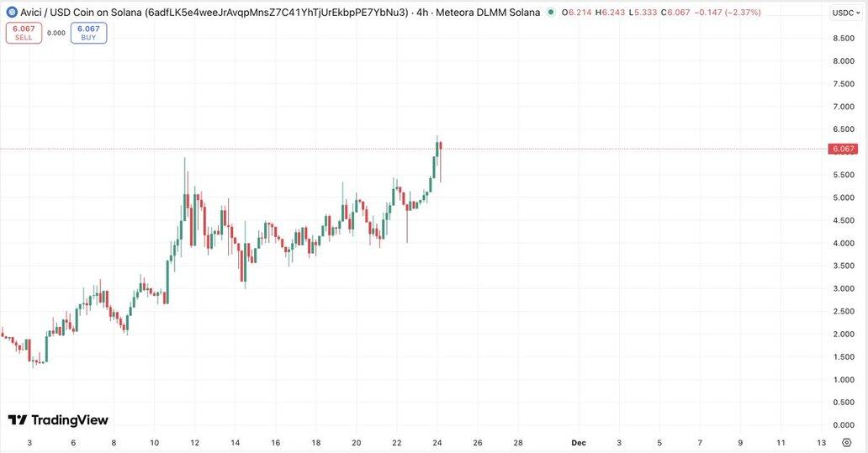Click the 0.000 spread value
This screenshot has height=453, width=868.
click(x=56, y=33)
